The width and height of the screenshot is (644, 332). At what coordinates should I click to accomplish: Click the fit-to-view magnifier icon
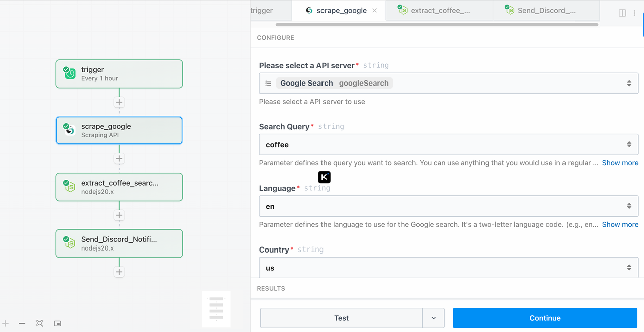point(40,323)
